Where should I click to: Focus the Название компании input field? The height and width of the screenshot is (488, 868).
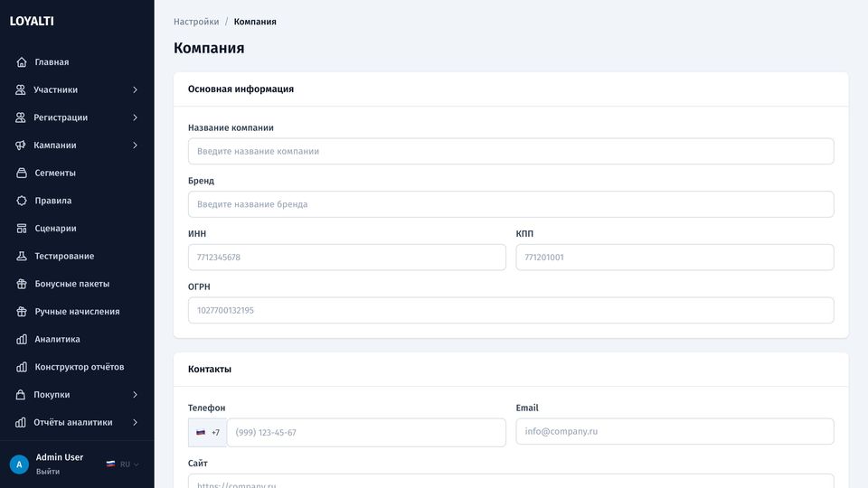[x=511, y=151]
